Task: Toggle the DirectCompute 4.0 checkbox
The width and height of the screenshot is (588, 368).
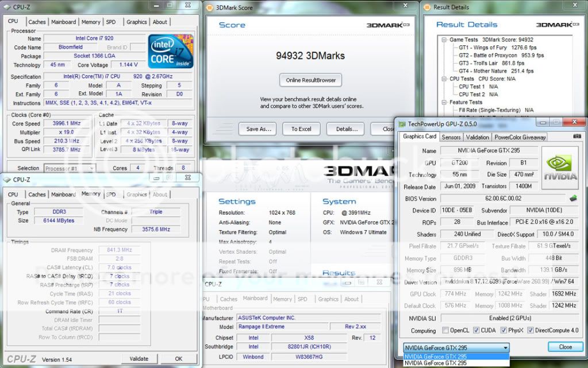Action: (x=531, y=330)
